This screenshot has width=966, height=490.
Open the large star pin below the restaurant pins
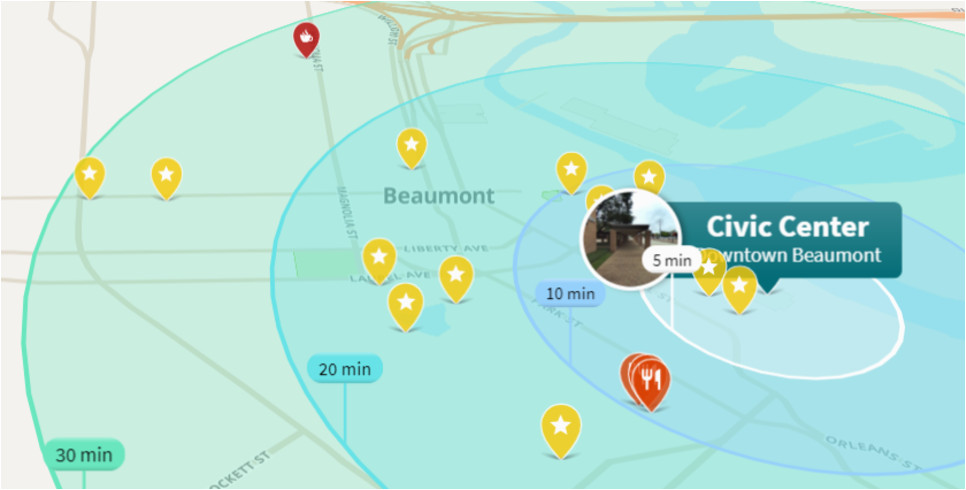(x=561, y=430)
